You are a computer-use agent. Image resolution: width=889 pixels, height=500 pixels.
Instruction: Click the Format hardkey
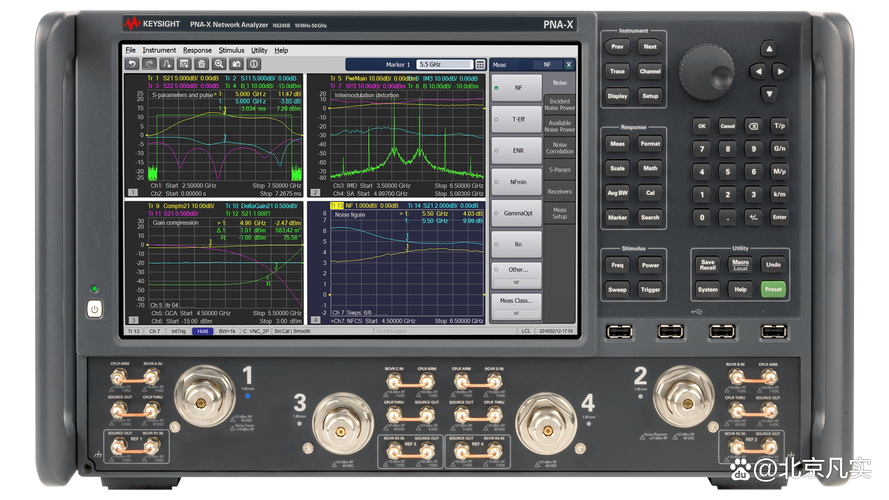click(650, 144)
